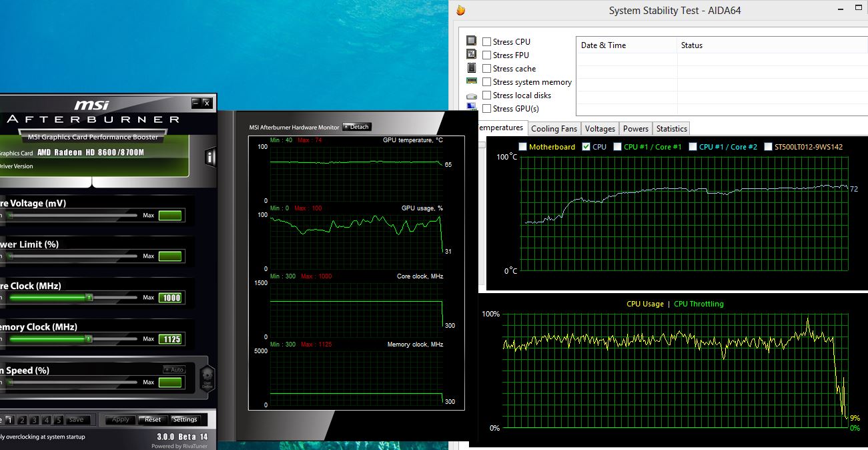Uncheck the CPU temperature checkbox
Screen dimensions: 868x450
[586, 146]
